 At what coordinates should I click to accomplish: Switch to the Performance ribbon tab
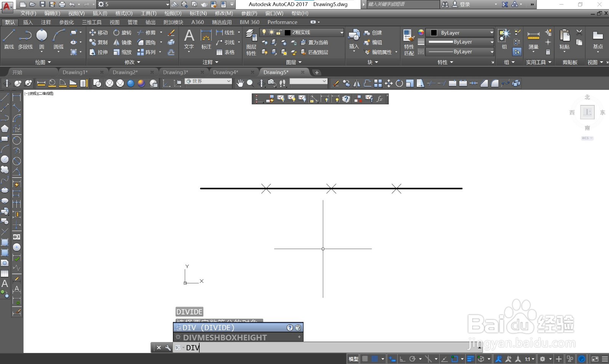pyautogui.click(x=282, y=22)
